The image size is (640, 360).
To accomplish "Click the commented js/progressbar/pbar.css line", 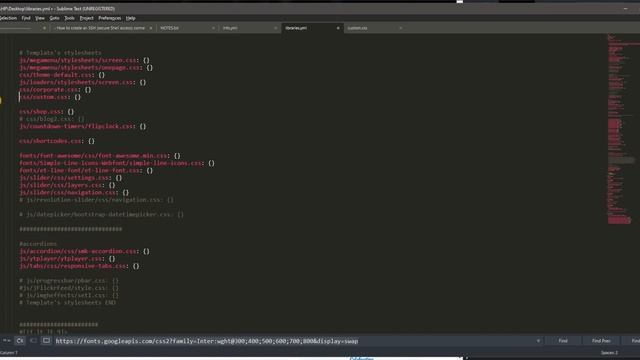I will 69,280.
